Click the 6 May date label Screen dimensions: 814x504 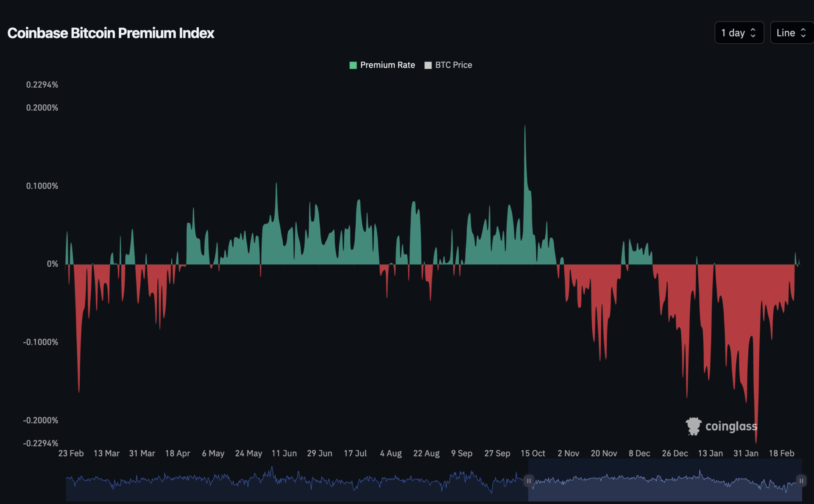coord(213,454)
